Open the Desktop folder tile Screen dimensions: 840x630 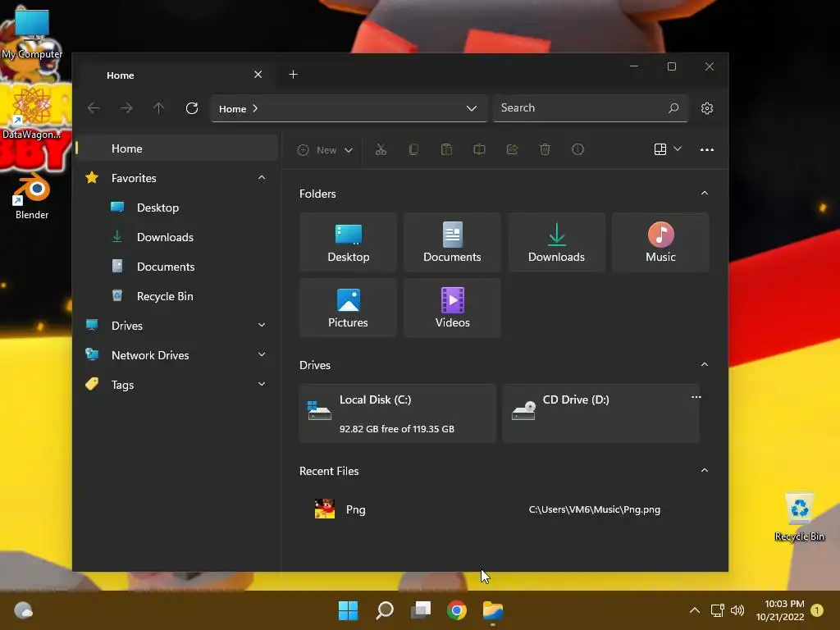[348, 242]
